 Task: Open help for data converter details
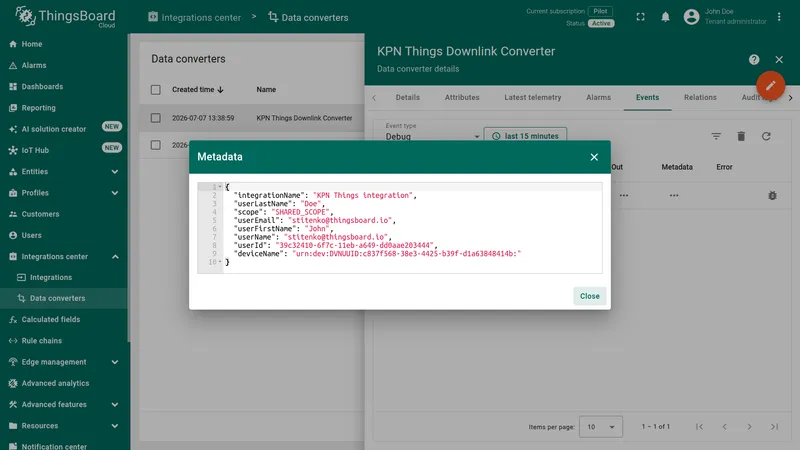coord(754,60)
